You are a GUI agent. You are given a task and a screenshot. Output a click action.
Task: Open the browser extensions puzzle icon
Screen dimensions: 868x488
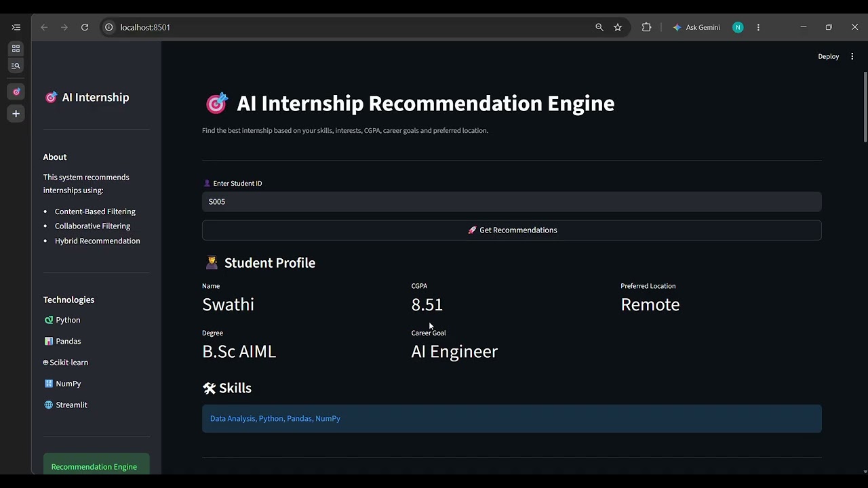pyautogui.click(x=646, y=27)
